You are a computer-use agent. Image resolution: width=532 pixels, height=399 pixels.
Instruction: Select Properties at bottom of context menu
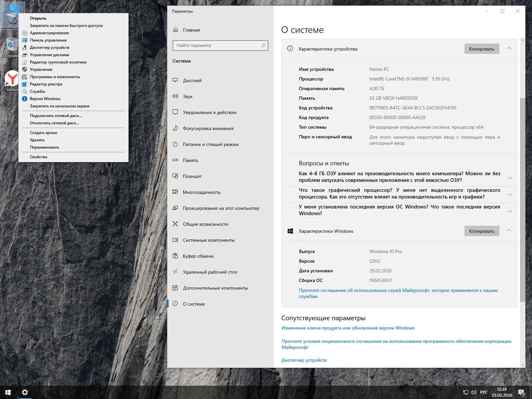tap(39, 157)
